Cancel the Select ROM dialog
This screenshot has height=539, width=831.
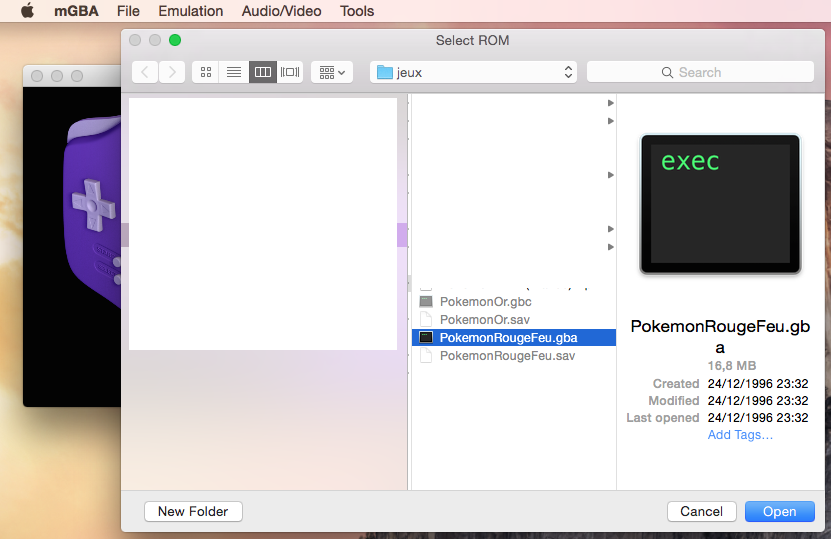coord(701,511)
